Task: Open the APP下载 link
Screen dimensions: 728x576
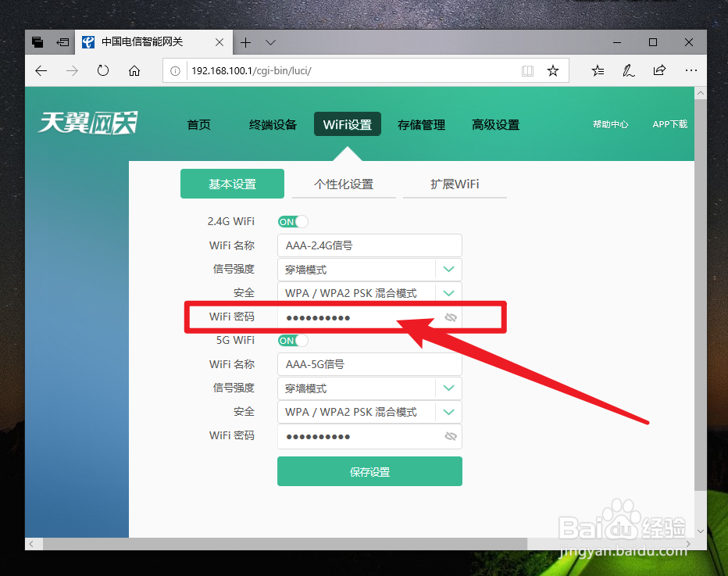Action: tap(669, 123)
